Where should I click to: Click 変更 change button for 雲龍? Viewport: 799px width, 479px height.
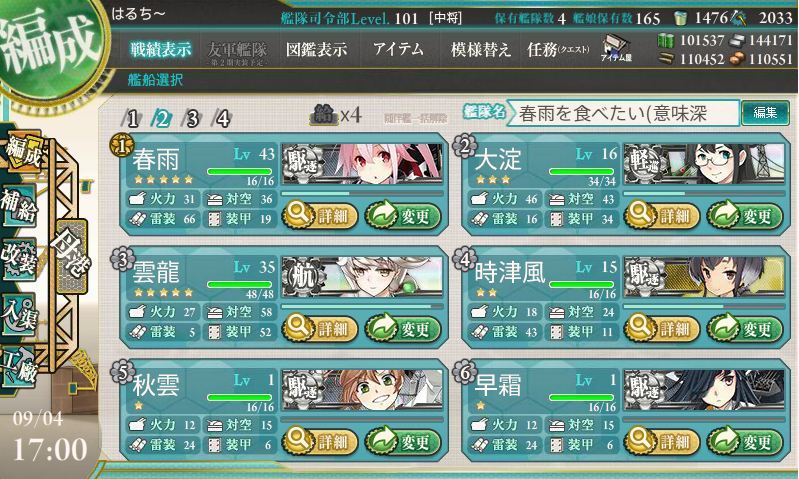tap(403, 329)
